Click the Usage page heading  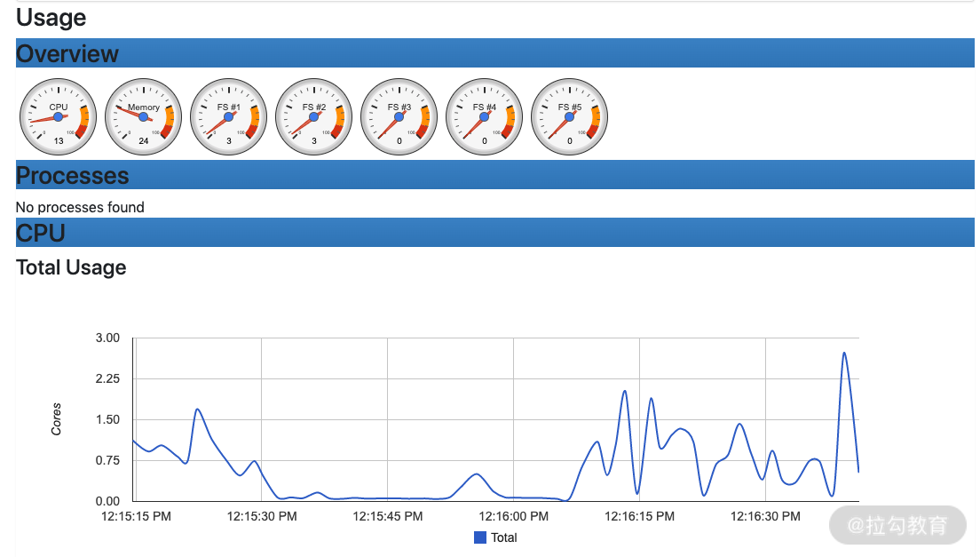[51, 18]
